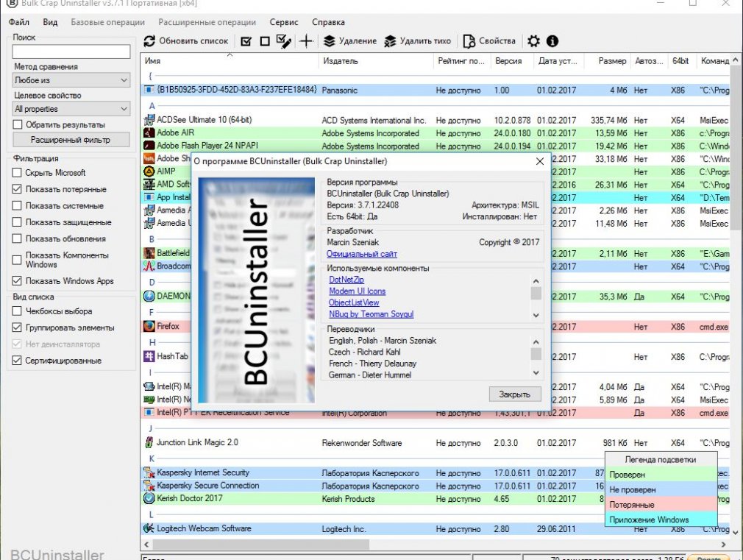Viewport: 743px width, 560px height.
Task: Open the Базовые операции menu
Action: [107, 22]
